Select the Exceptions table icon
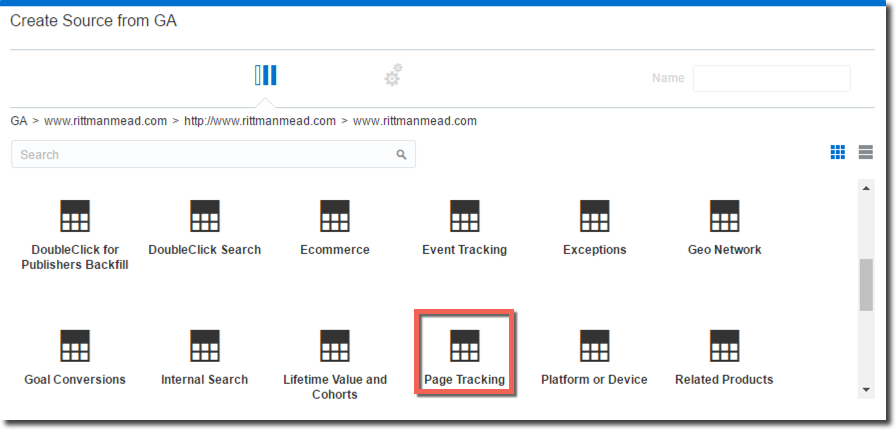The image size is (896, 430). pyautogui.click(x=594, y=216)
